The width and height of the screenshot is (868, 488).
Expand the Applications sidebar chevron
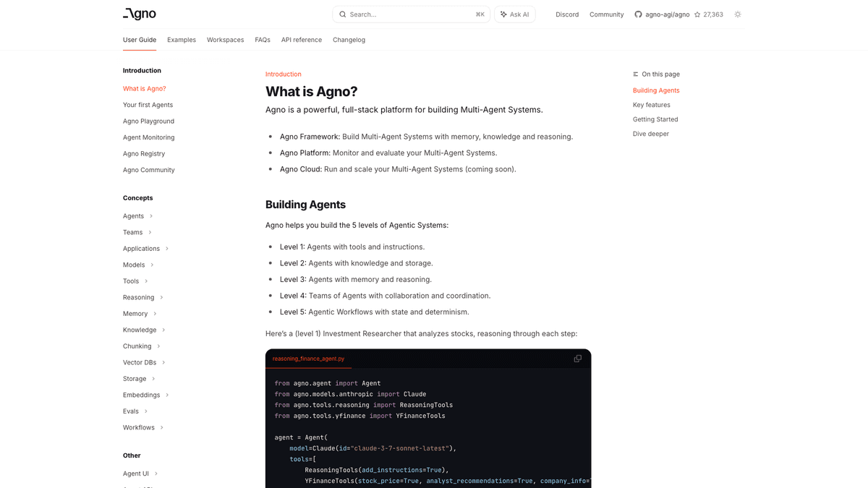[x=167, y=249]
